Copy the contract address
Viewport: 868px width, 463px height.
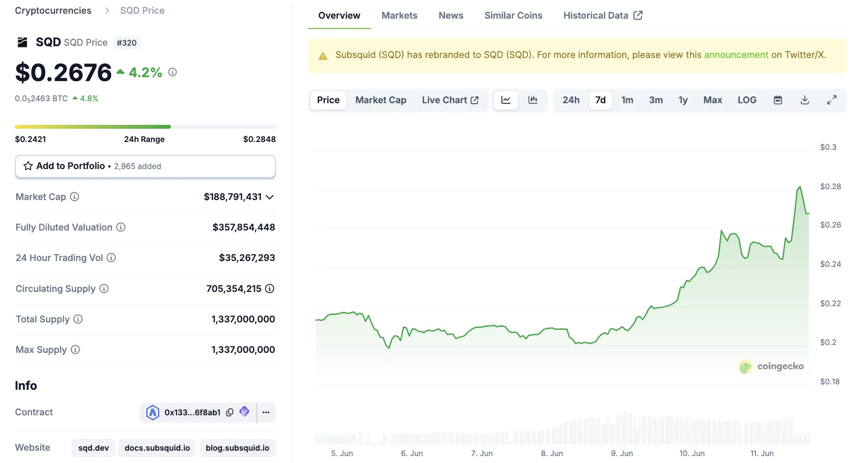tap(229, 412)
